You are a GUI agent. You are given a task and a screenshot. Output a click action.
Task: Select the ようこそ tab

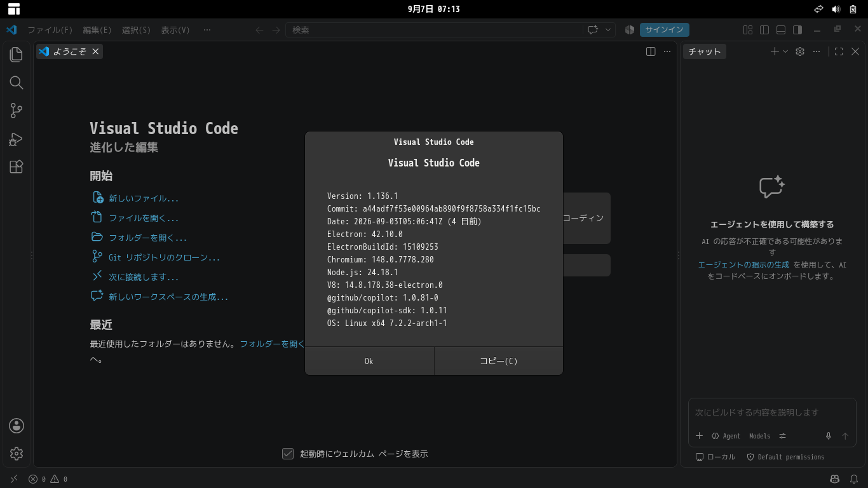(x=69, y=51)
